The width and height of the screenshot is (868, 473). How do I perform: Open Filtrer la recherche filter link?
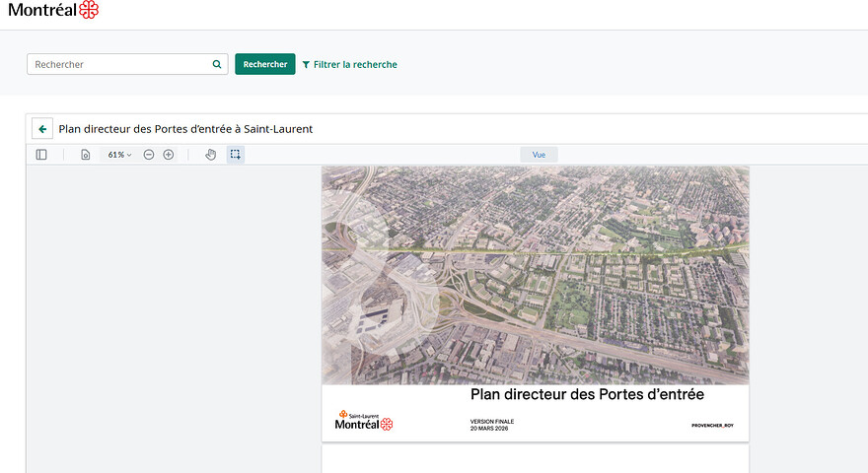click(350, 65)
